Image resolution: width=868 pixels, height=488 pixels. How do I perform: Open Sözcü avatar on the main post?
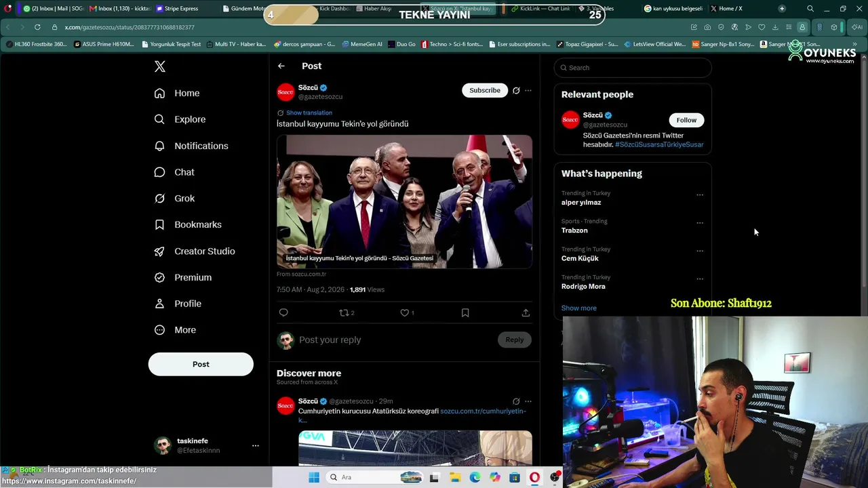tap(285, 92)
